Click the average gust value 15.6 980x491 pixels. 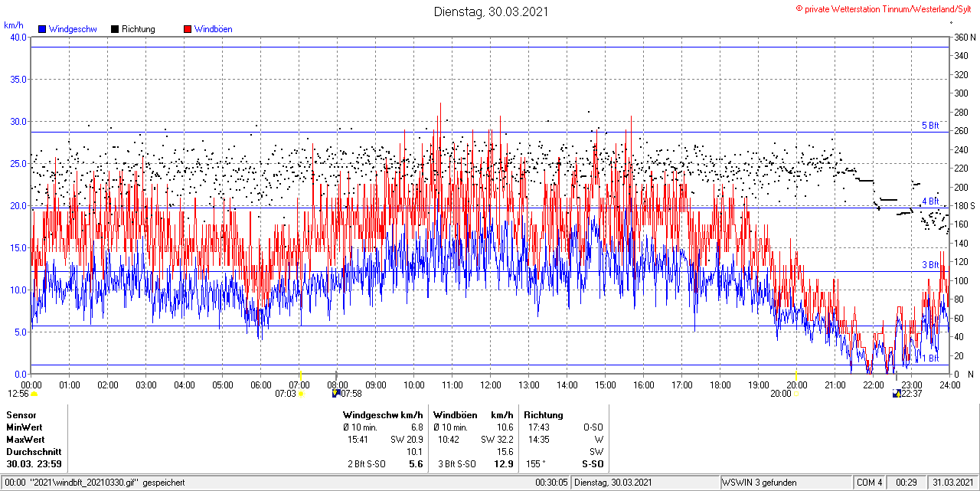point(505,452)
